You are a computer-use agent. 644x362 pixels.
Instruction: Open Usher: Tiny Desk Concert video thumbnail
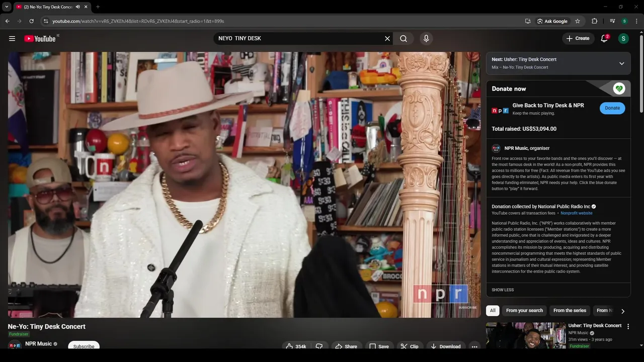(x=526, y=335)
